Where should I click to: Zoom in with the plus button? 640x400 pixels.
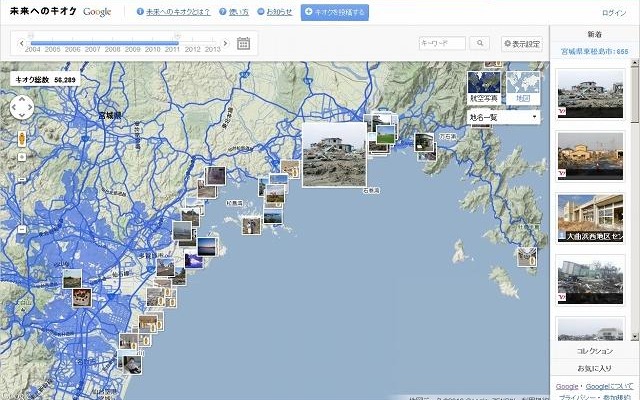pos(22,157)
